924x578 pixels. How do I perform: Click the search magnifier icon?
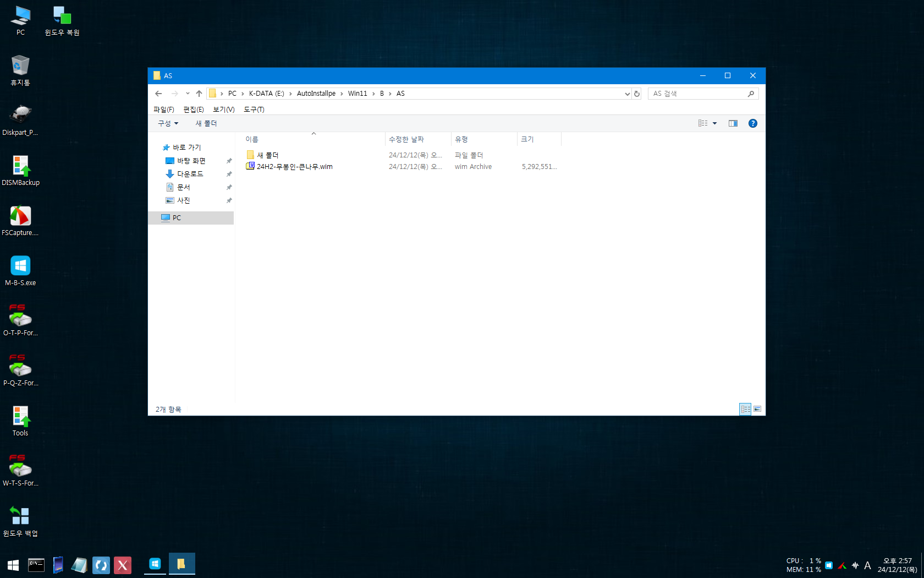click(x=751, y=94)
